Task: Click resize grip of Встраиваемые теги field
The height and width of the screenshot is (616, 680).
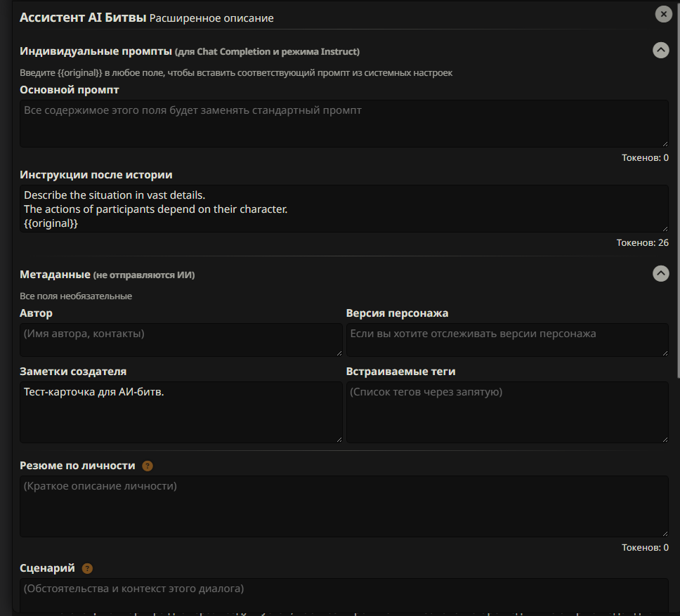Action: pyautogui.click(x=665, y=439)
